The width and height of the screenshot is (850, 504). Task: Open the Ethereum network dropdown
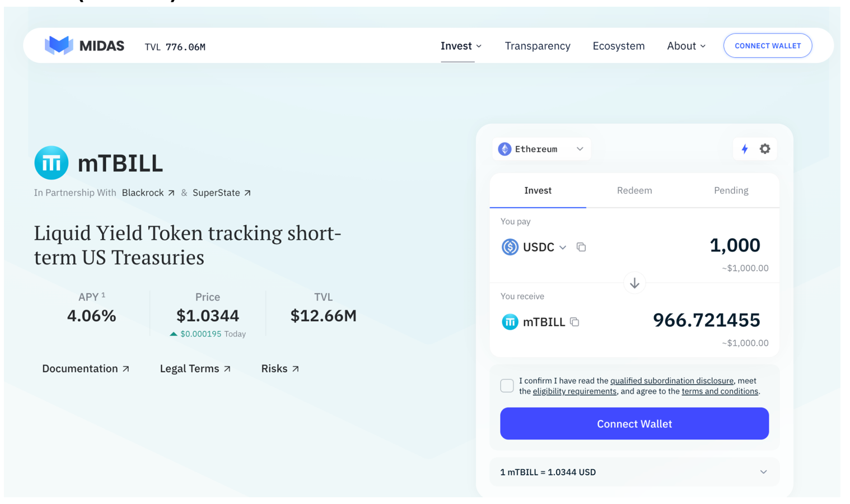[580, 149]
